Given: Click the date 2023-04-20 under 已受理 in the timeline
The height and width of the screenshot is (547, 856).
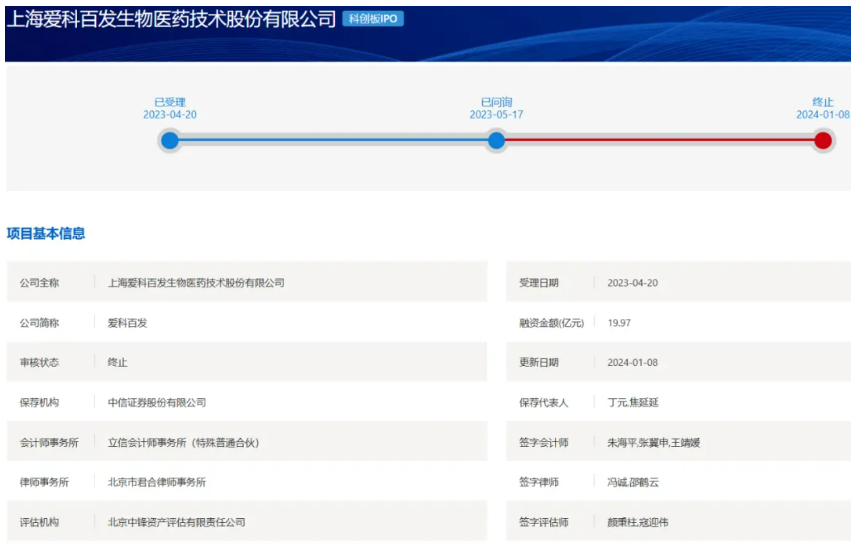Looking at the screenshot, I should (170, 115).
